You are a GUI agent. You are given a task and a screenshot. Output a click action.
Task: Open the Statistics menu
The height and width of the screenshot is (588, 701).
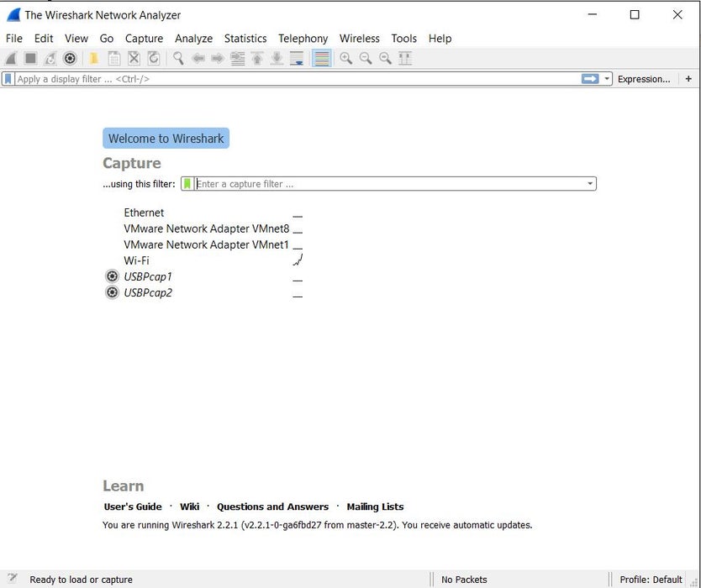point(245,39)
